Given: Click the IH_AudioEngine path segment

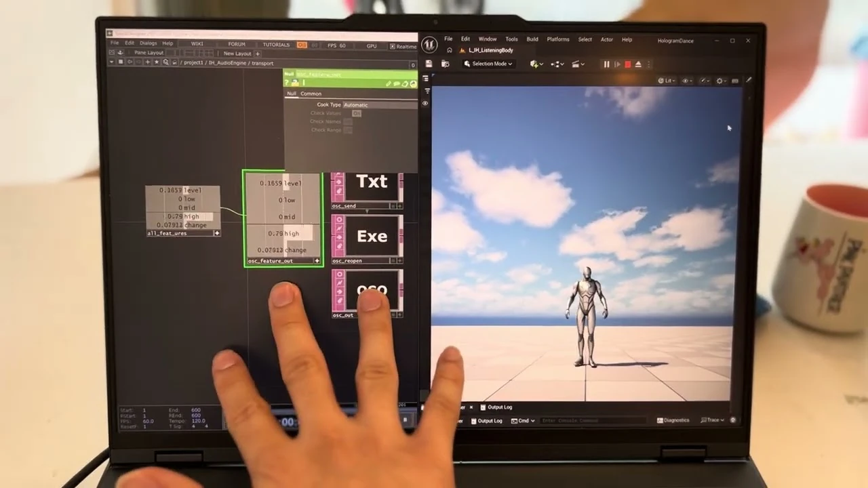Looking at the screenshot, I should 228,63.
